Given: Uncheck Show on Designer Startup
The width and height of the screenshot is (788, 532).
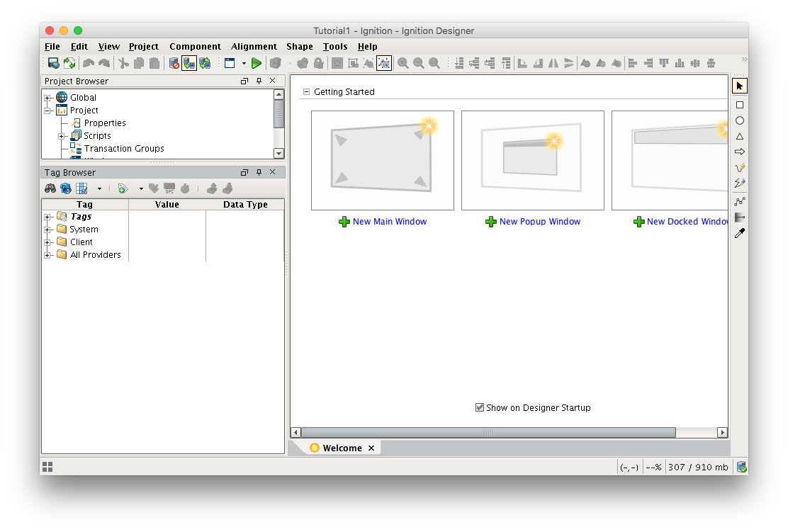Looking at the screenshot, I should point(480,407).
